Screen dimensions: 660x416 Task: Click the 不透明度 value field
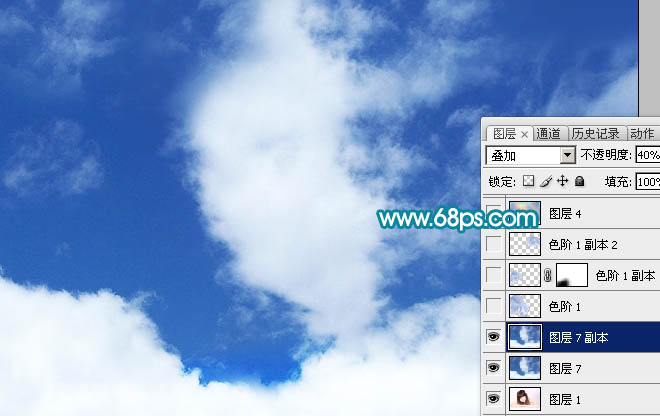click(x=648, y=155)
